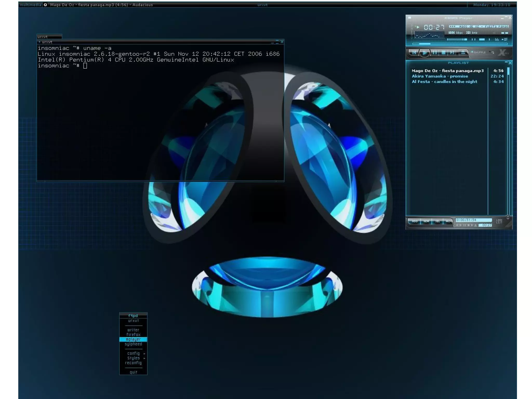Click the round Play button
532x399 pixels.
[x=424, y=53]
